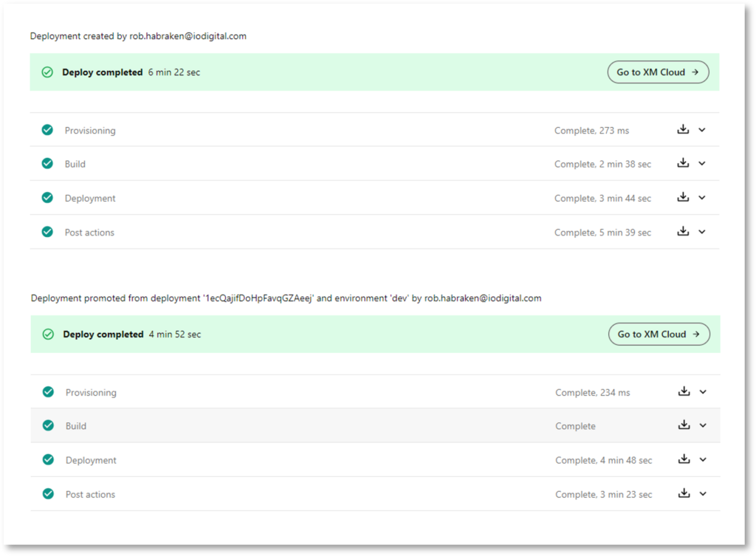Download the promoted deployment's Provisioning log

pos(684,391)
